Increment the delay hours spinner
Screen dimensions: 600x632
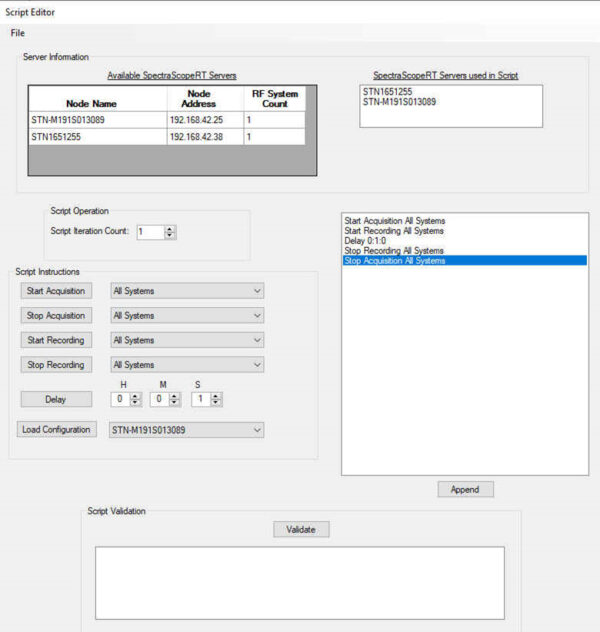point(136,396)
